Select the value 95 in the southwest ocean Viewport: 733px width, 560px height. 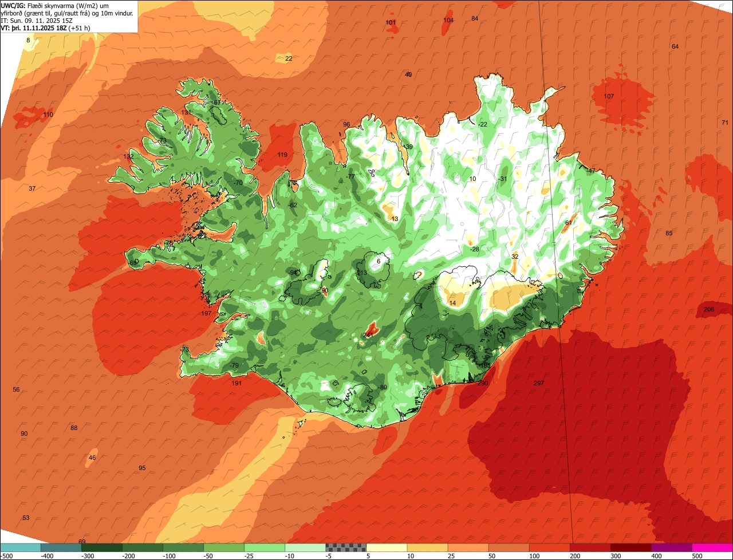pos(142,468)
